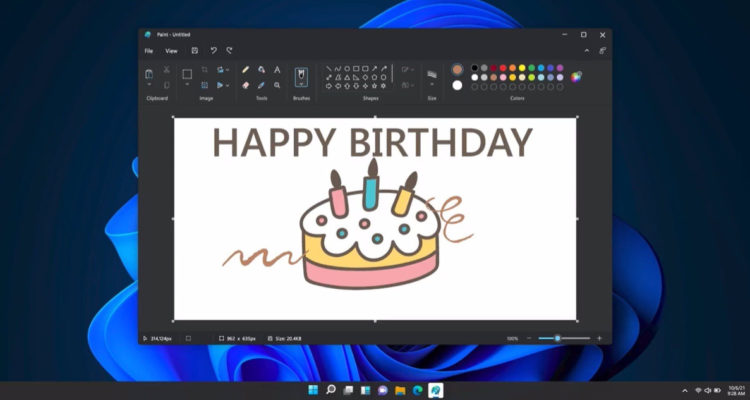750x400 pixels.
Task: Choose the Diamond shape
Action: [x=365, y=77]
